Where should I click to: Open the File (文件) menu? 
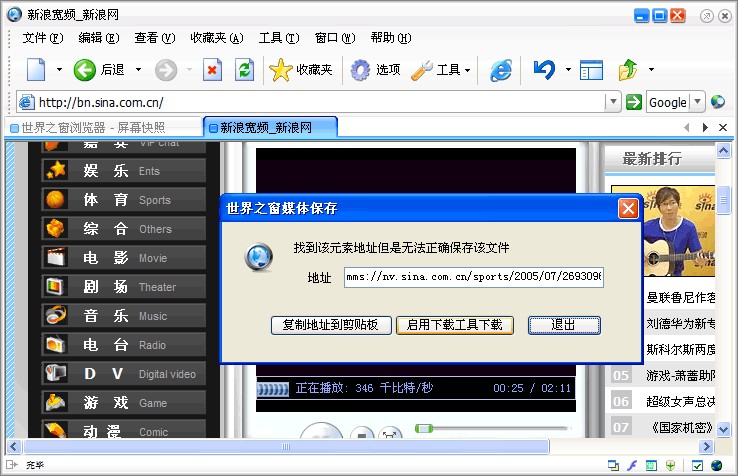(43, 38)
